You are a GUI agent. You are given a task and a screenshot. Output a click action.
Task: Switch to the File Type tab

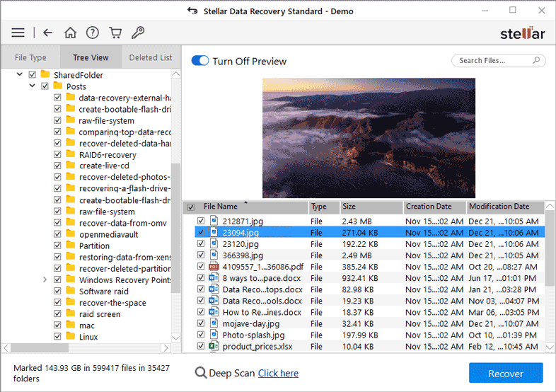coord(30,57)
